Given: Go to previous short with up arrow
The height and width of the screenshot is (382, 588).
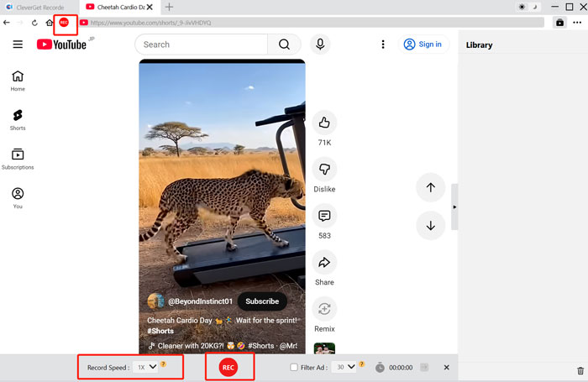Looking at the screenshot, I should click(x=430, y=187).
